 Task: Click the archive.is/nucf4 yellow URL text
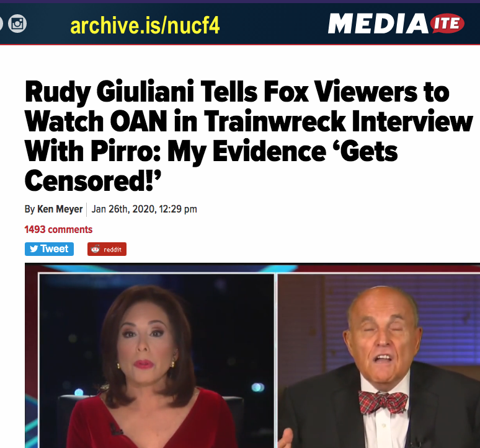[x=145, y=25]
